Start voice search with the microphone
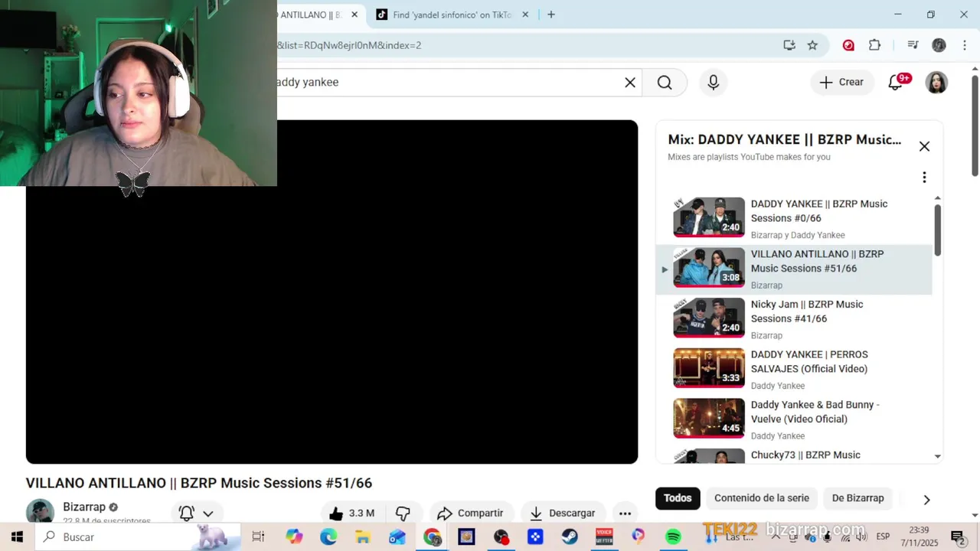 coord(714,83)
